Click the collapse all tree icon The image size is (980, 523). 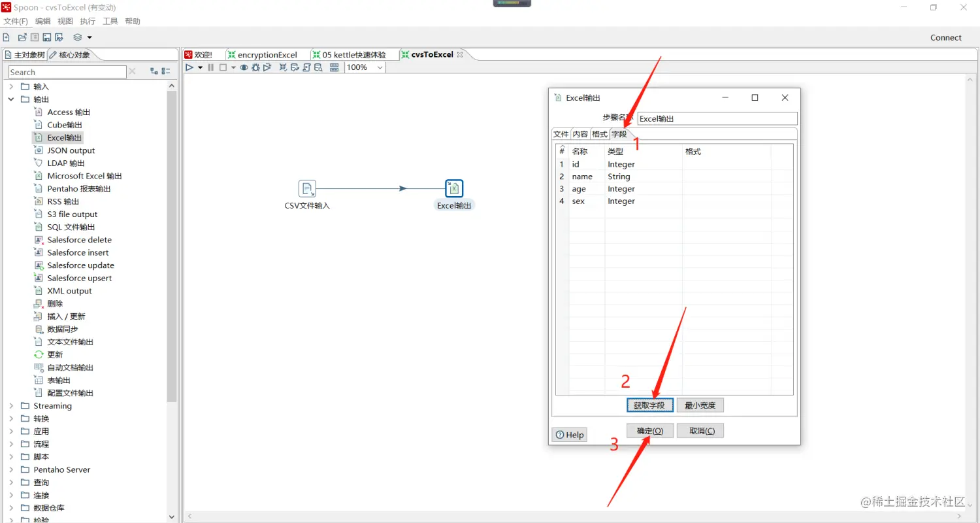(x=166, y=72)
